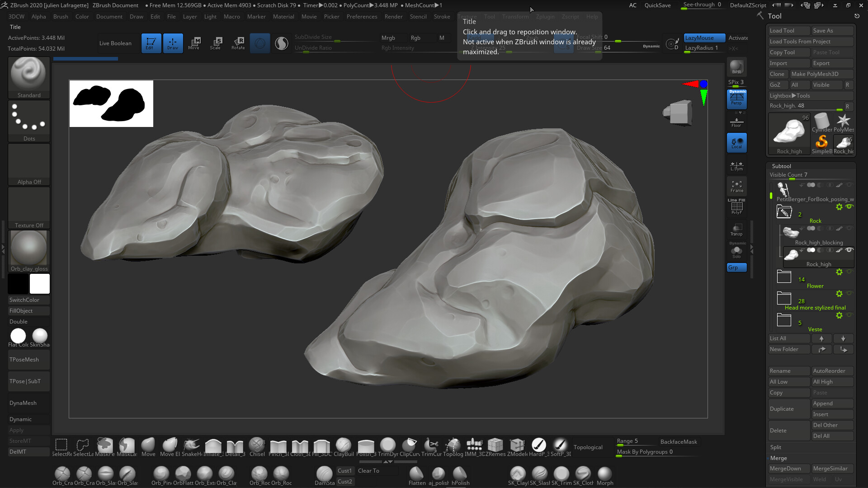The width and height of the screenshot is (868, 488).
Task: Expand the Split section
Action: [775, 447]
